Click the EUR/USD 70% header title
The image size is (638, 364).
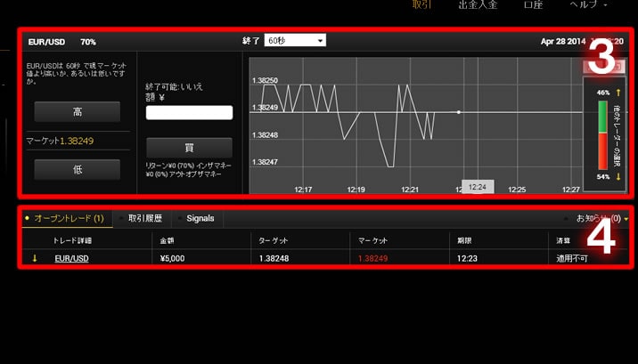(x=61, y=42)
